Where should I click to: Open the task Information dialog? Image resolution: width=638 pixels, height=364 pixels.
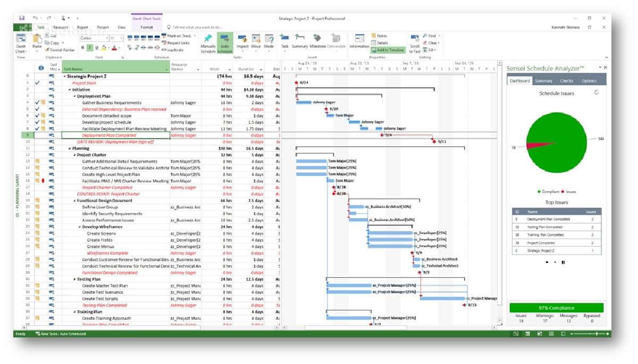click(359, 41)
